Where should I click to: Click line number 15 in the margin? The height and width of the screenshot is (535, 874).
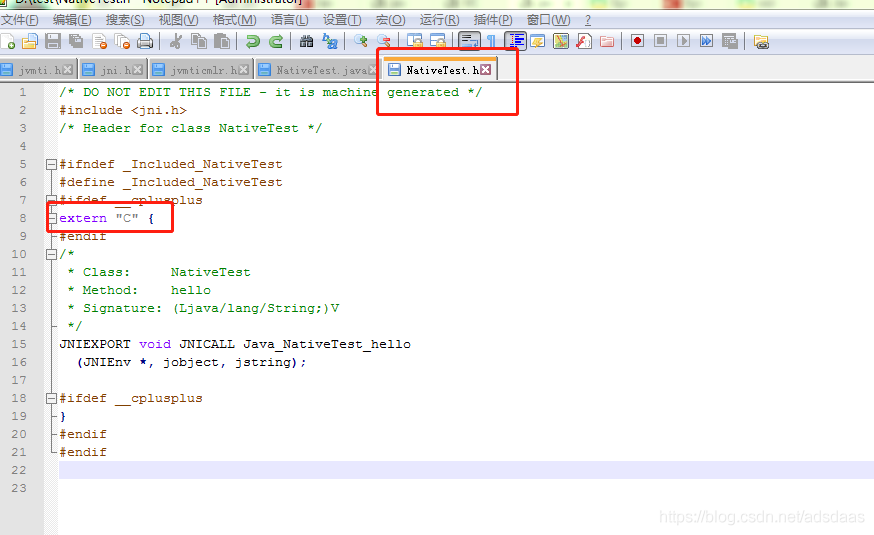19,344
